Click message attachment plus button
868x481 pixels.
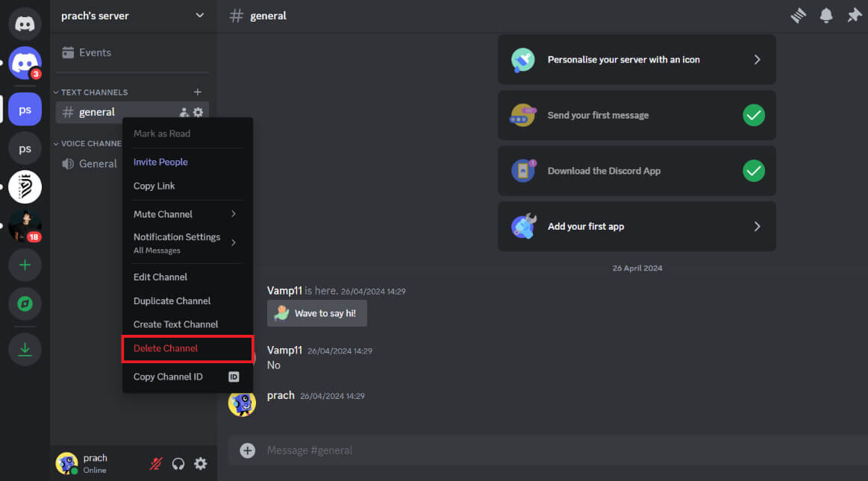(x=248, y=450)
